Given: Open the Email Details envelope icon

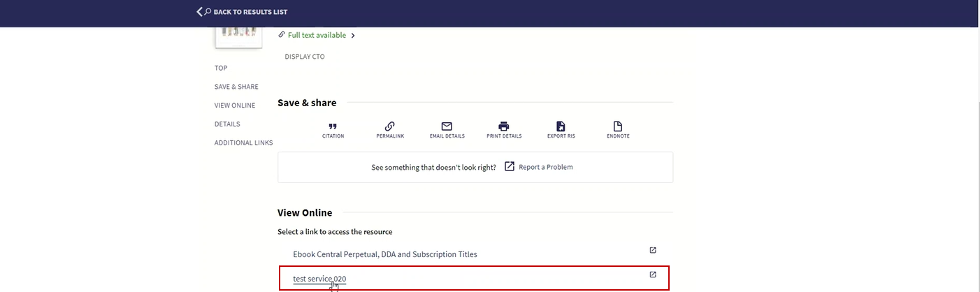Looking at the screenshot, I should (447, 126).
